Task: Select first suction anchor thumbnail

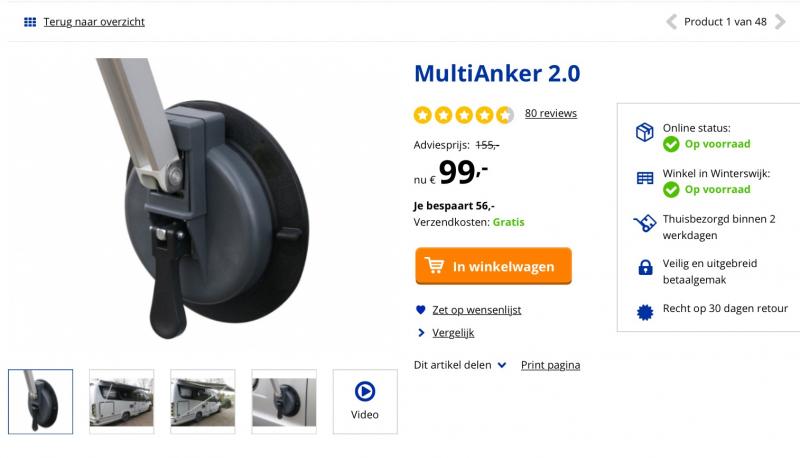Action: (x=40, y=401)
